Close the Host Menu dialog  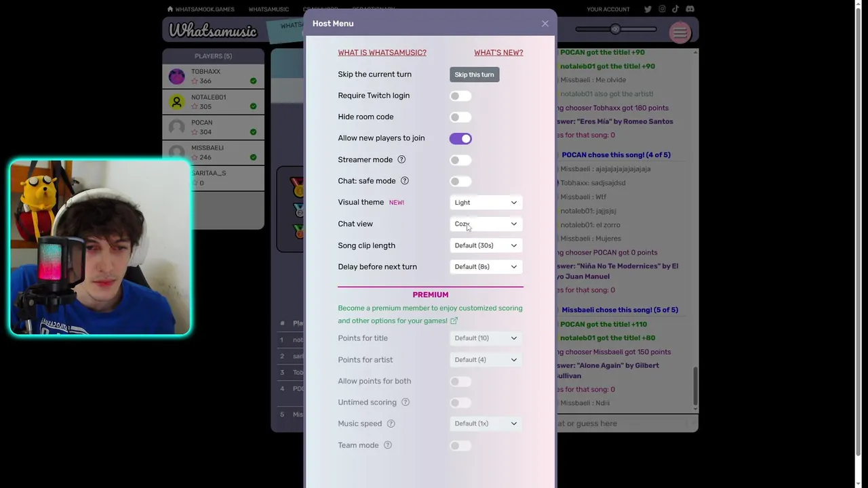(545, 24)
